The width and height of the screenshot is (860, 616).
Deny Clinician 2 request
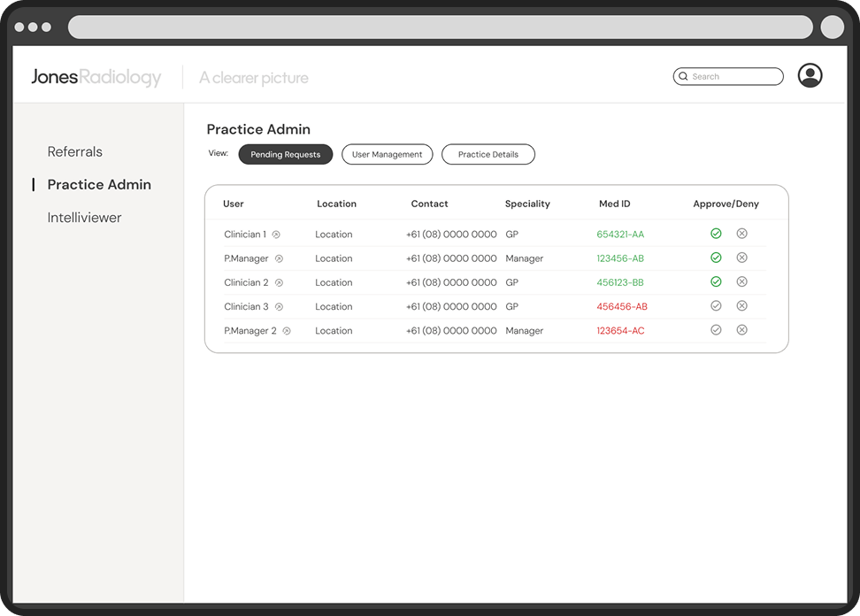coord(741,282)
